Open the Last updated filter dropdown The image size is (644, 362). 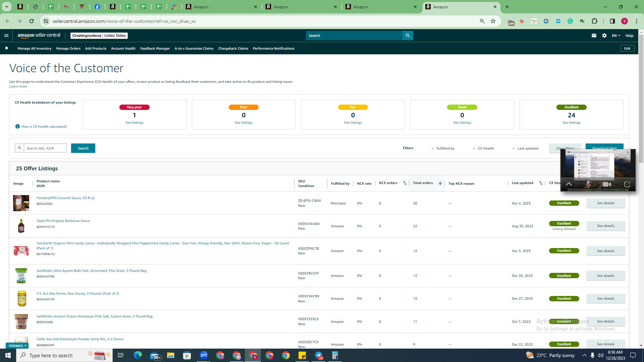pyautogui.click(x=525, y=148)
